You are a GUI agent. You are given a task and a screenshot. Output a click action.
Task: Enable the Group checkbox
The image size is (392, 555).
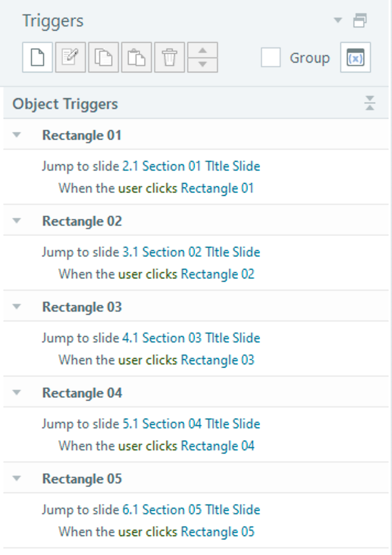coord(270,58)
